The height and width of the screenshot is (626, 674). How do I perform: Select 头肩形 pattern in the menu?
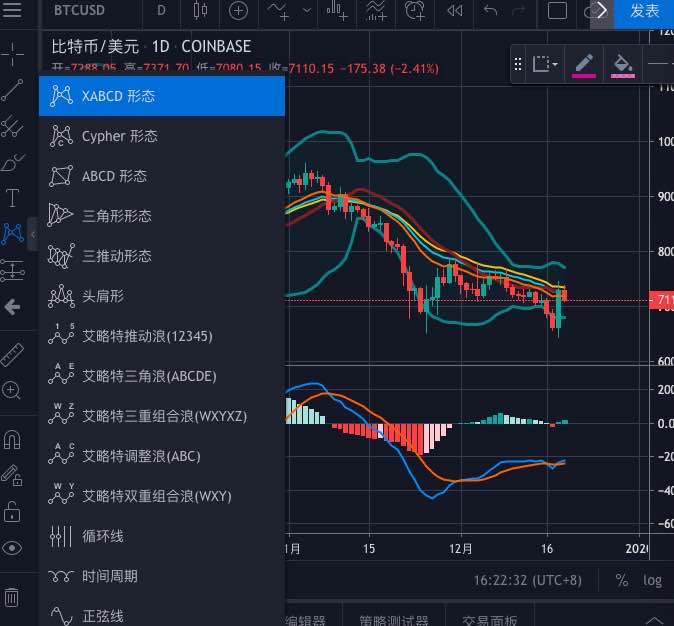coord(104,296)
